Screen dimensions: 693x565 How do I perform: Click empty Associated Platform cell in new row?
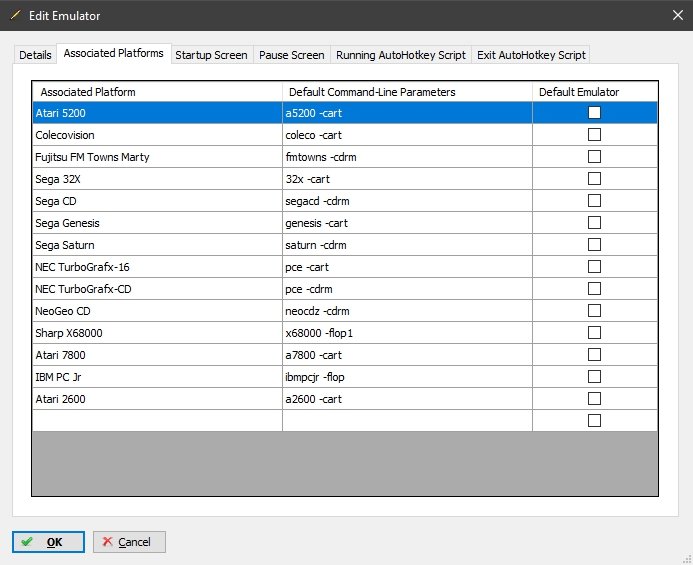pyautogui.click(x=157, y=421)
